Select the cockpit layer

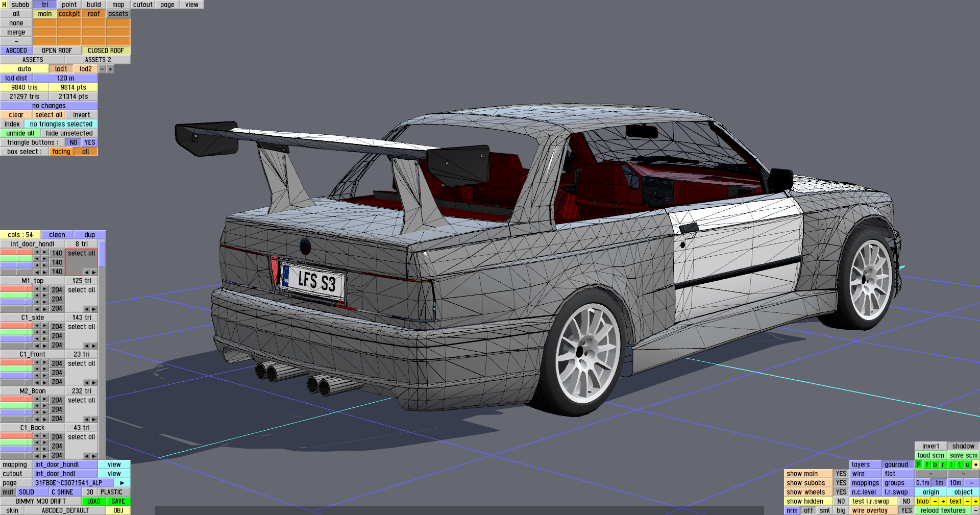click(x=69, y=14)
